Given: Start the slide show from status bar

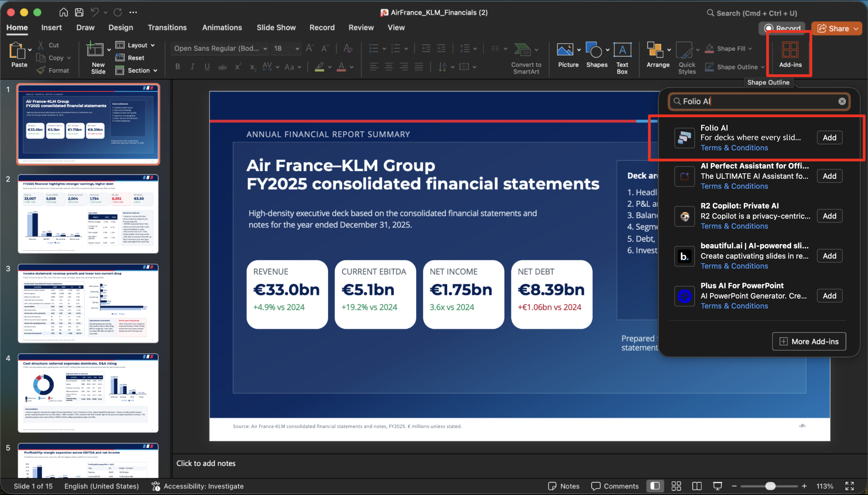Looking at the screenshot, I should (717, 486).
